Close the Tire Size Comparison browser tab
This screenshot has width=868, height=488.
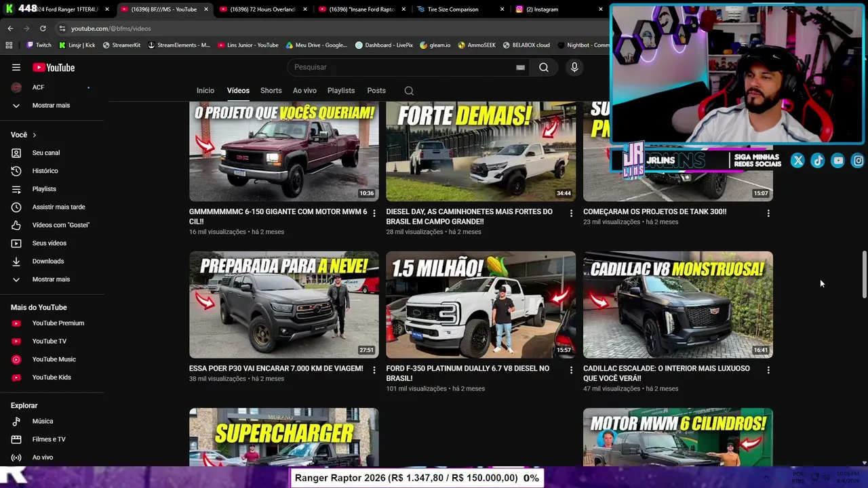tap(502, 9)
